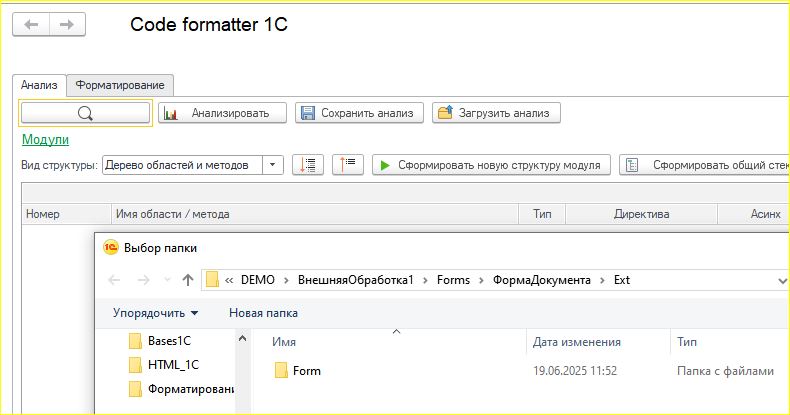The image size is (790, 415).
Task: Switch to the Форматирование tab
Action: click(x=120, y=85)
